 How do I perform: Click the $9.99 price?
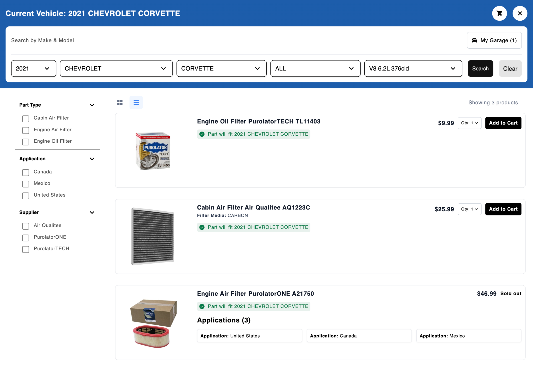[x=446, y=123]
